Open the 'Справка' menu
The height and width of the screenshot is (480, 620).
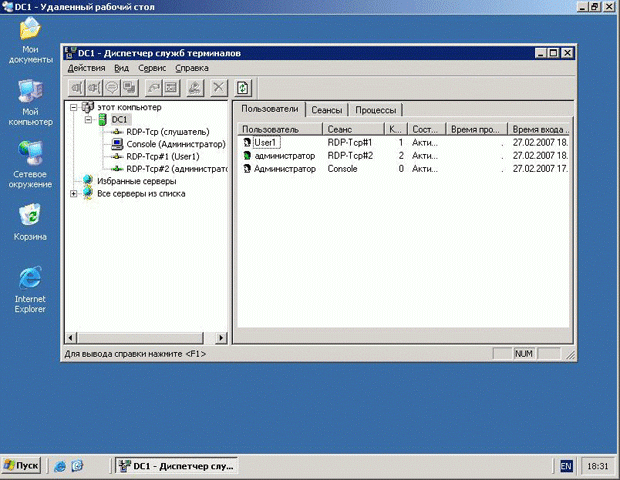tap(192, 68)
